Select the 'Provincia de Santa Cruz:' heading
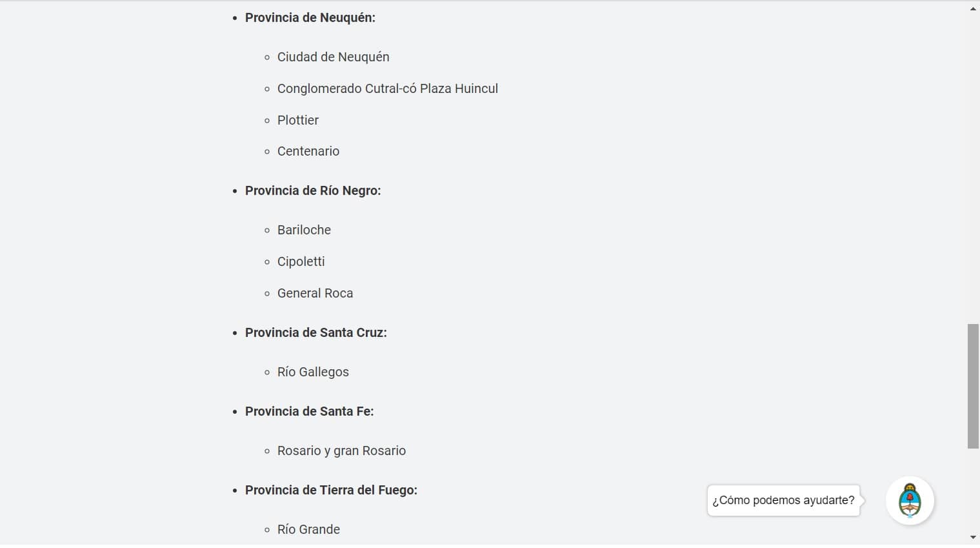 (x=316, y=333)
